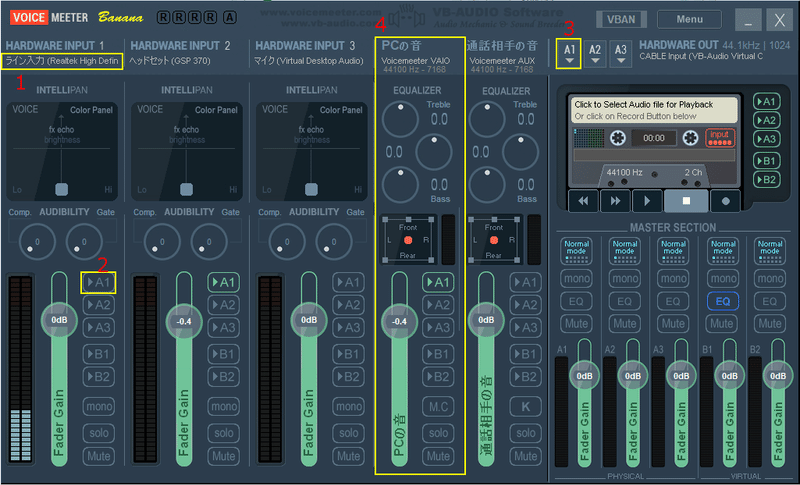Open the A2 hardware out device dropdown

coord(595,54)
